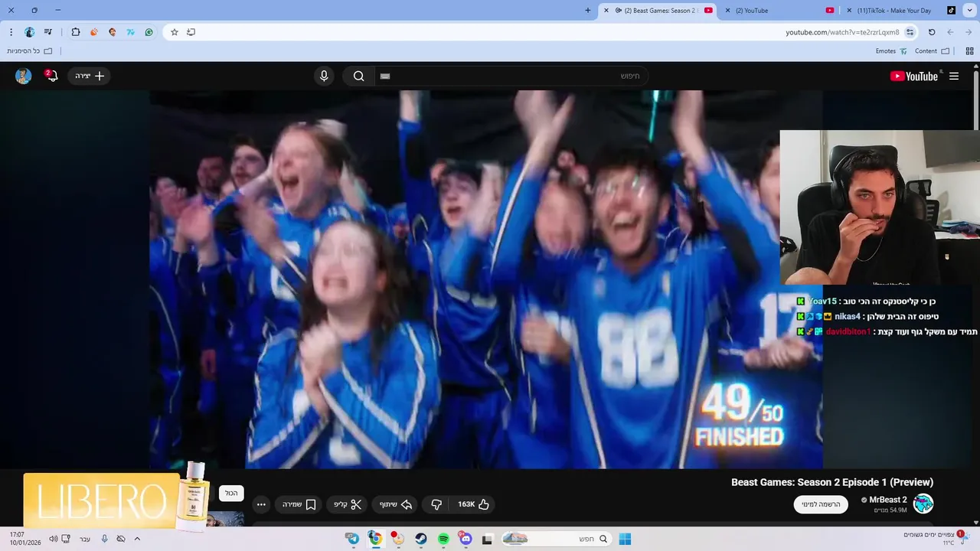The image size is (980, 551).
Task: Click the address bar URL
Action: [x=842, y=32]
